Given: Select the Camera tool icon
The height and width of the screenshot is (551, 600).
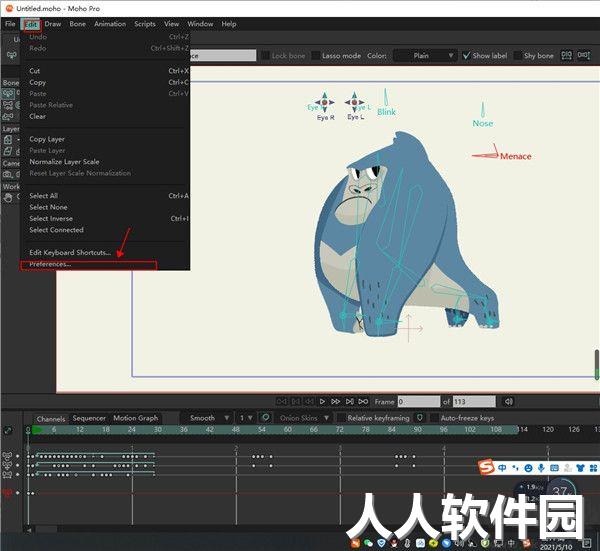Looking at the screenshot, I should (8, 175).
